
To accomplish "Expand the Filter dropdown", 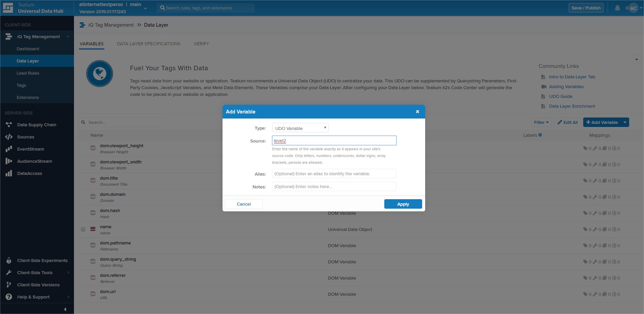I will (x=541, y=123).
